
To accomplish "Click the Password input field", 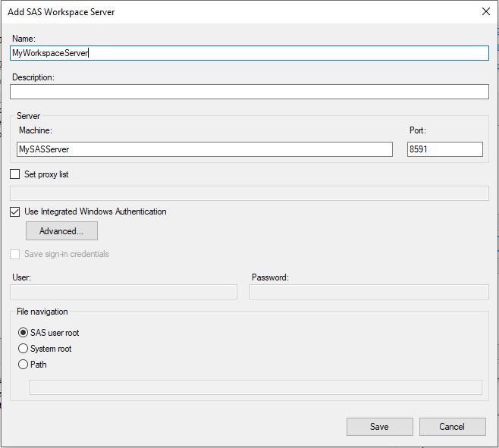I will tap(369, 292).
